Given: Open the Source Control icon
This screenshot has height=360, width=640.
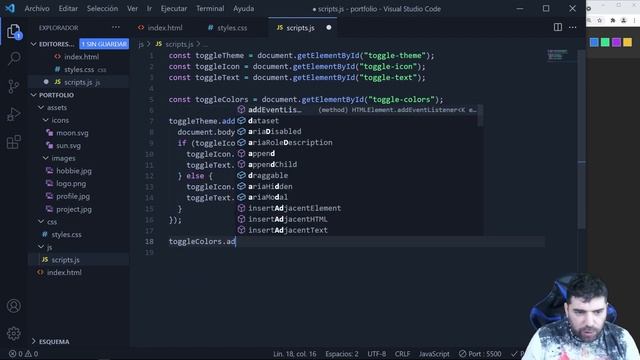Looking at the screenshot, I should tap(14, 86).
